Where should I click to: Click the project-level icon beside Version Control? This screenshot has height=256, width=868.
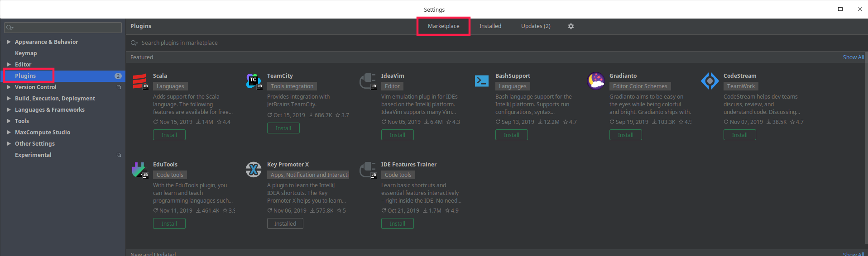coord(119,87)
